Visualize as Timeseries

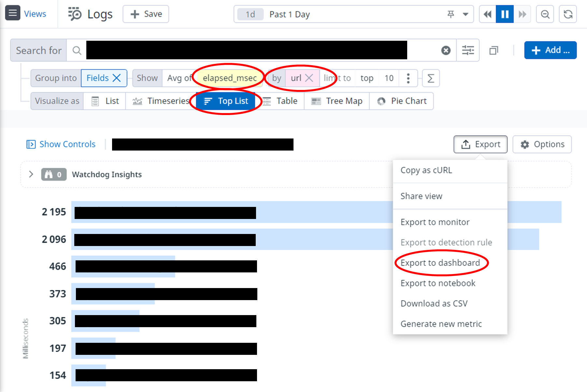[161, 101]
